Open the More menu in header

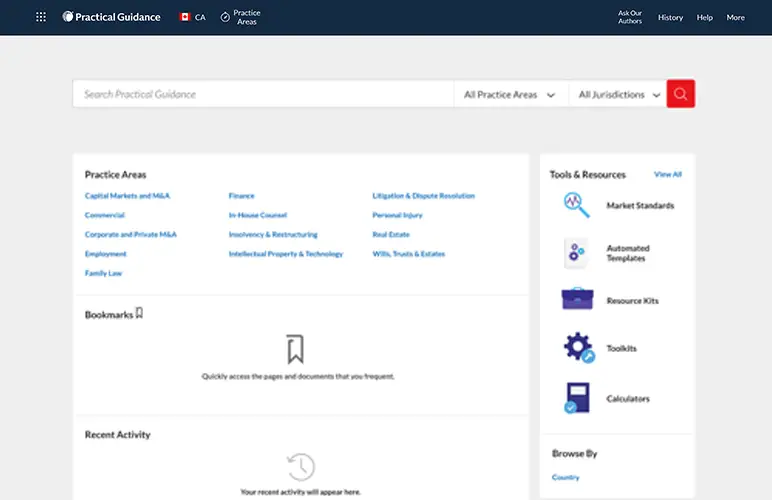tap(735, 17)
